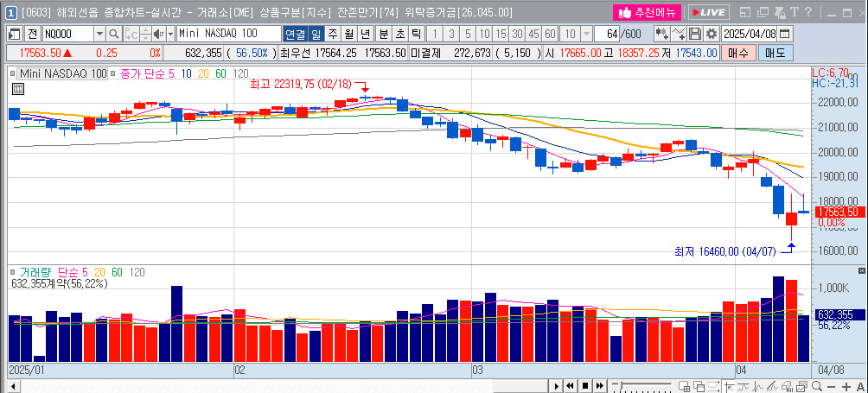Click the speaker sound alert icon
The image size is (868, 393).
pos(158,34)
